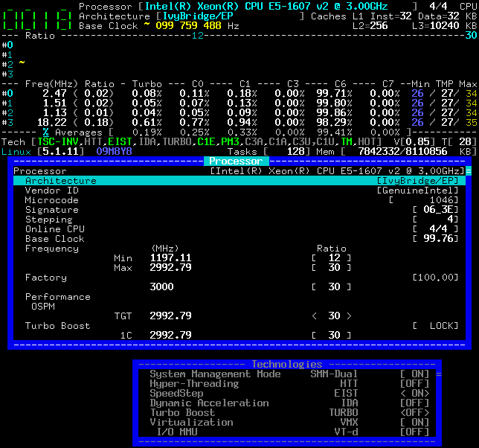Screen dimensions: 479x448
Task: Select the Base Clock [99.76] row
Action: click(x=239, y=239)
